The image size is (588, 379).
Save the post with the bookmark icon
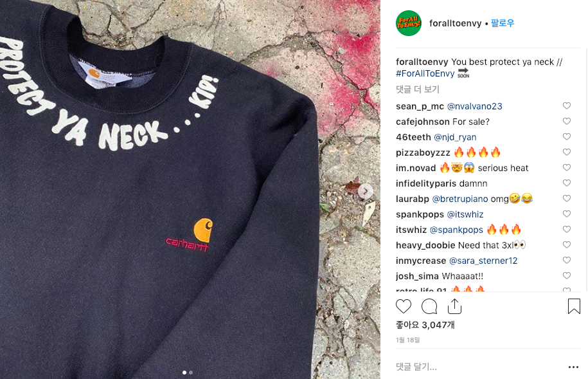coord(574,306)
